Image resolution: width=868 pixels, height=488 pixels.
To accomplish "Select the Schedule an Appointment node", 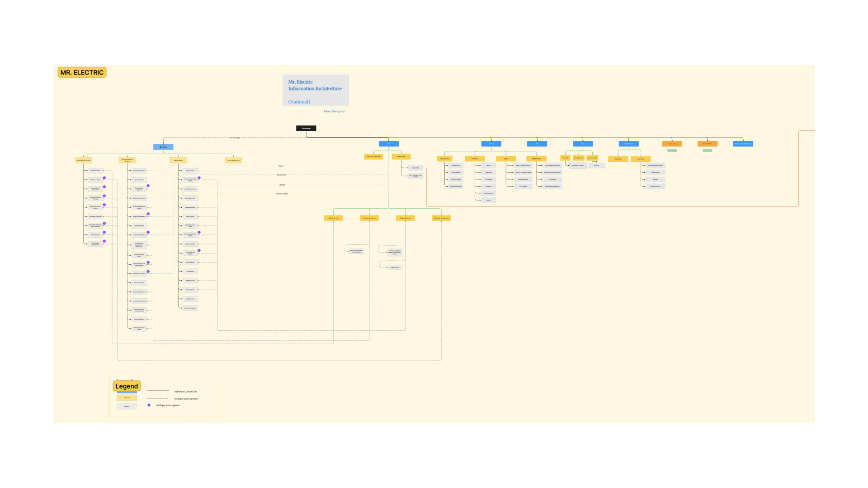I will pos(373,157).
